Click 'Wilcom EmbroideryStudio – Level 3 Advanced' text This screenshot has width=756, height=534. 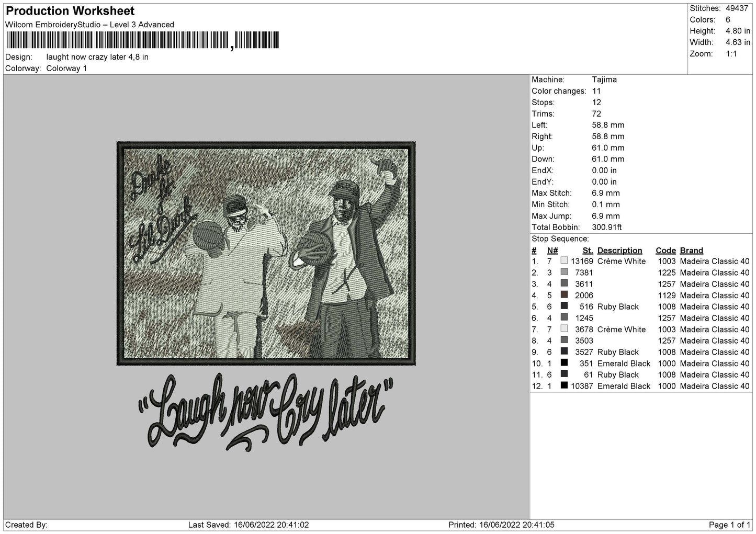pos(89,25)
